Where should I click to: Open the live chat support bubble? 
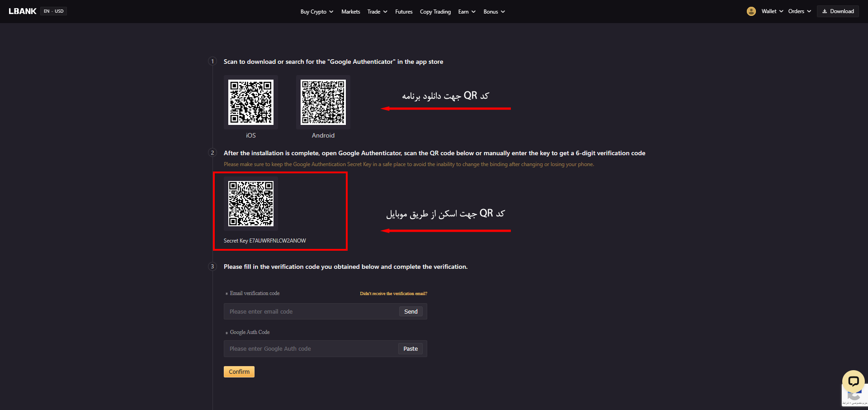pos(854,381)
